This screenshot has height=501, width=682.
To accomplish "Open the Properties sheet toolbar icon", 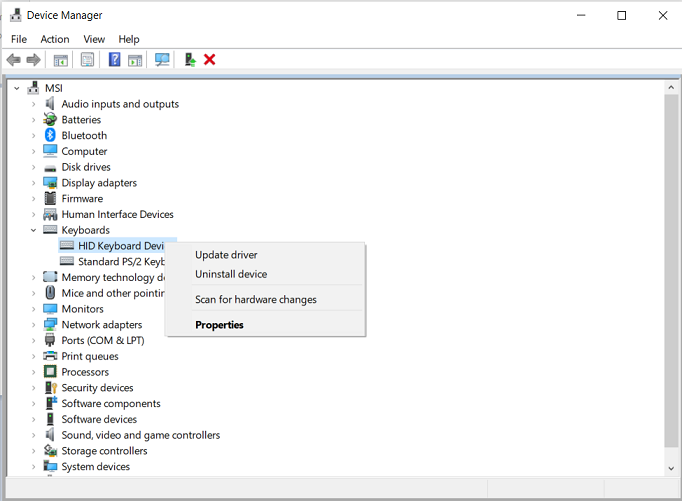I will (x=87, y=60).
